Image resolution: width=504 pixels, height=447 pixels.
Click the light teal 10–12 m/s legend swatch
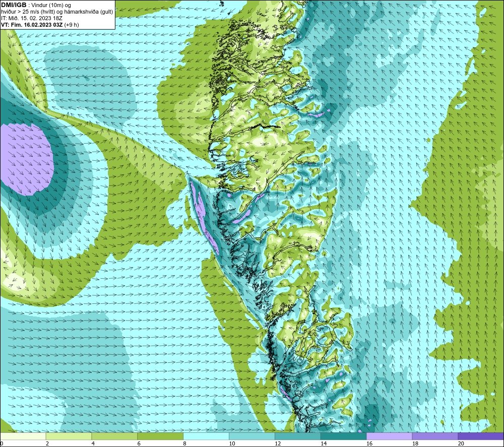click(252, 436)
